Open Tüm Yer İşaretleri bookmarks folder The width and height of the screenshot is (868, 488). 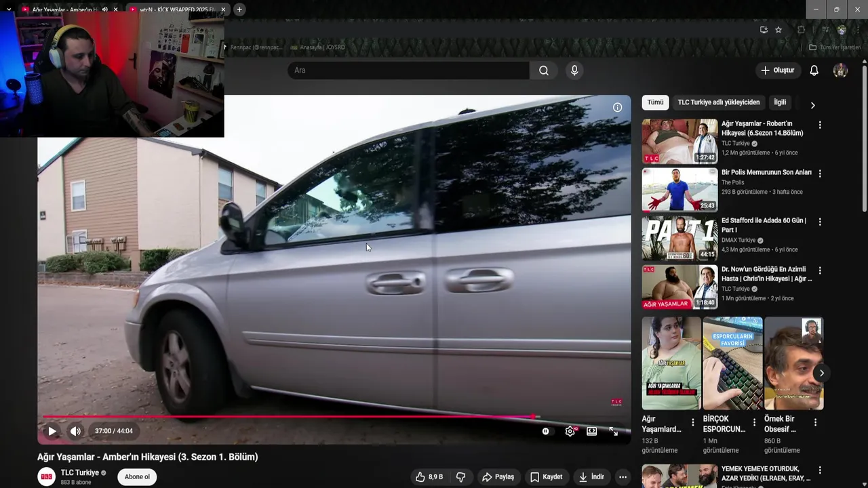pyautogui.click(x=835, y=47)
